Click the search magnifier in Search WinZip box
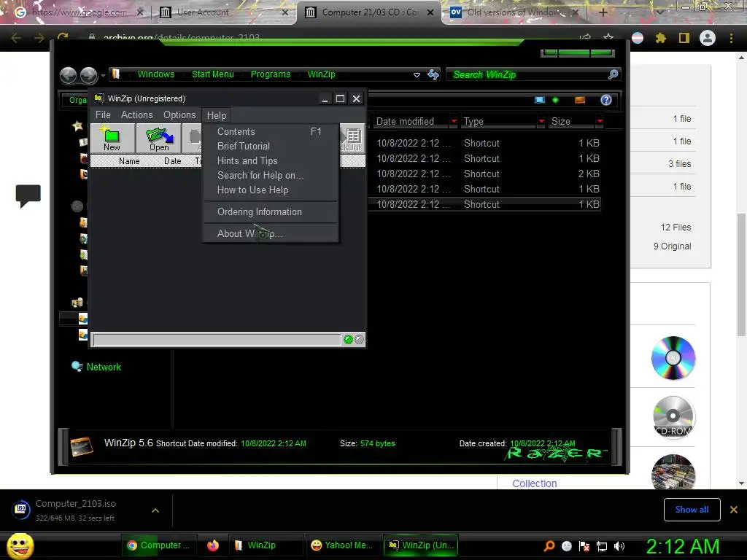The width and height of the screenshot is (747, 560). [x=613, y=74]
